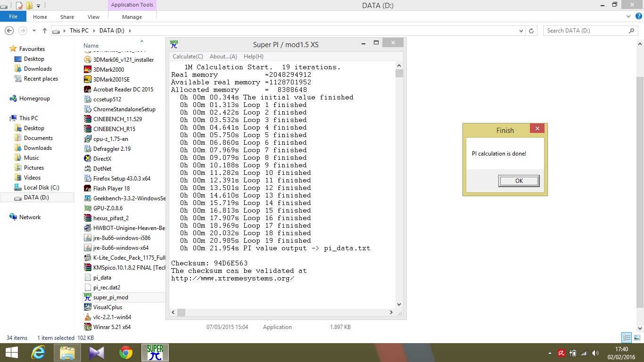This screenshot has width=644, height=362.
Task: Open Pictures folder under This PC
Action: [34, 168]
